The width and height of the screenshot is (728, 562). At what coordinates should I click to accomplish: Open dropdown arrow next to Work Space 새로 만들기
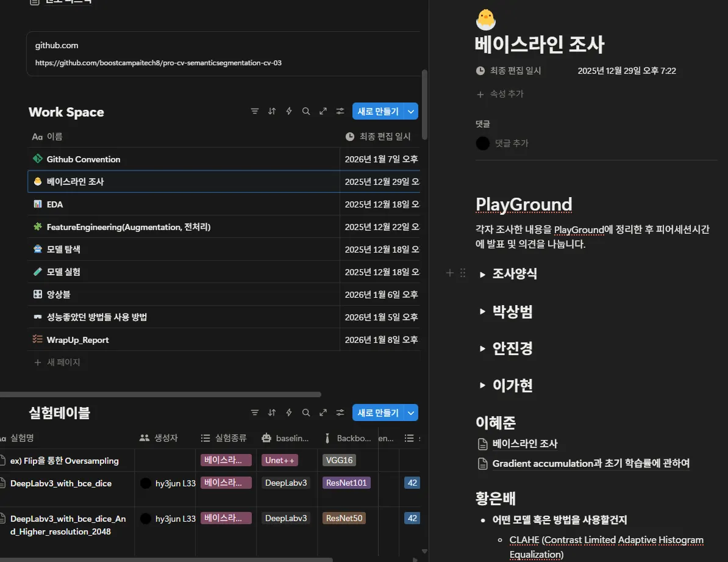point(411,112)
